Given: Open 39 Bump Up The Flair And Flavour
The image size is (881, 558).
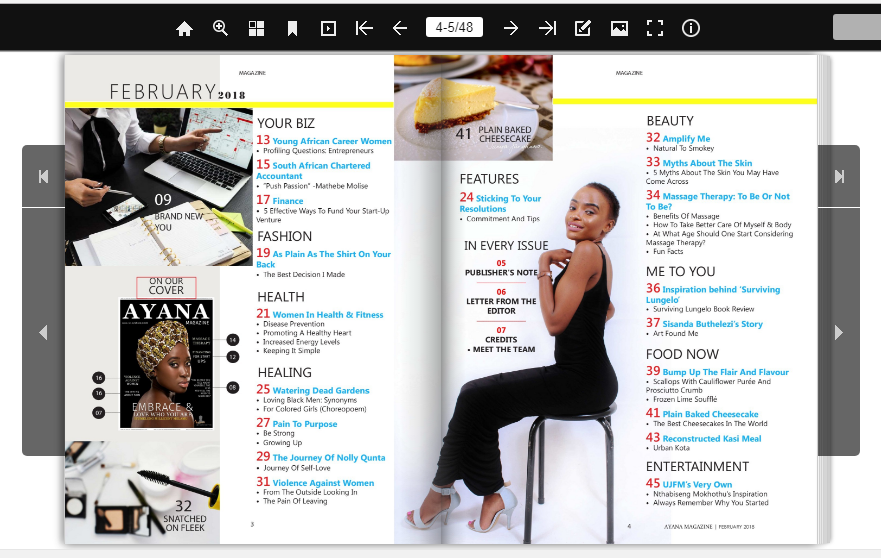Looking at the screenshot, I should point(717,371).
